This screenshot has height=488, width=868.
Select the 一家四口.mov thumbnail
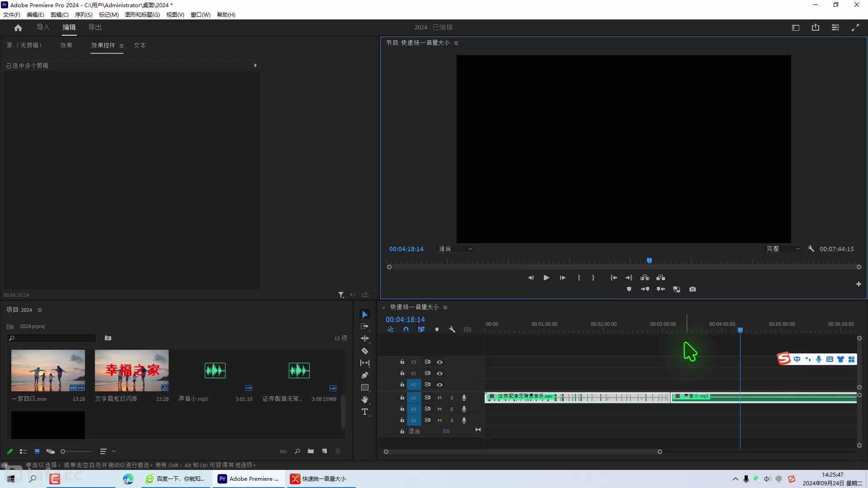48,370
